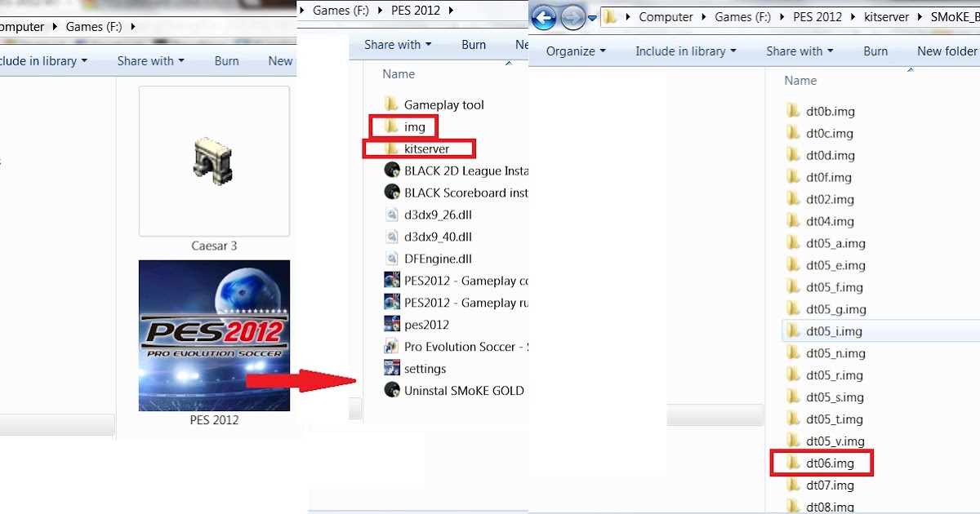This screenshot has height=514, width=980.
Task: Open Share with dropdown in PES 2012 window
Action: click(x=398, y=45)
